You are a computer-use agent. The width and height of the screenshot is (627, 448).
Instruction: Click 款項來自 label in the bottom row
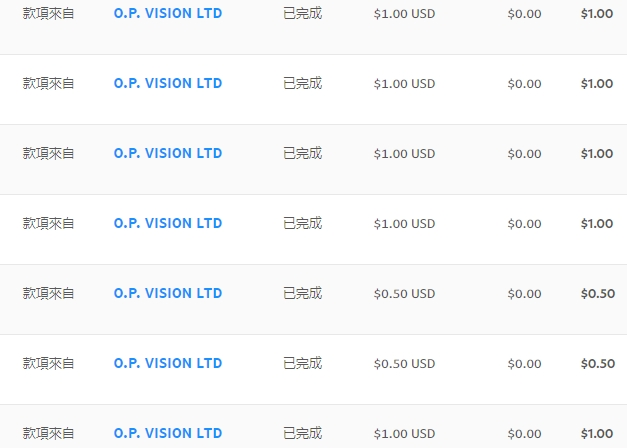point(48,433)
